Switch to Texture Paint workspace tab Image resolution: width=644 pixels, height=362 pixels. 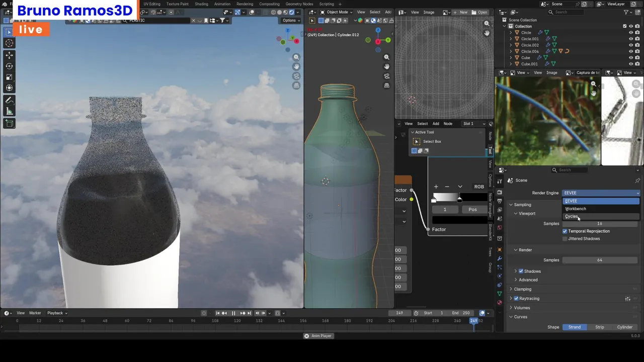coord(178,4)
